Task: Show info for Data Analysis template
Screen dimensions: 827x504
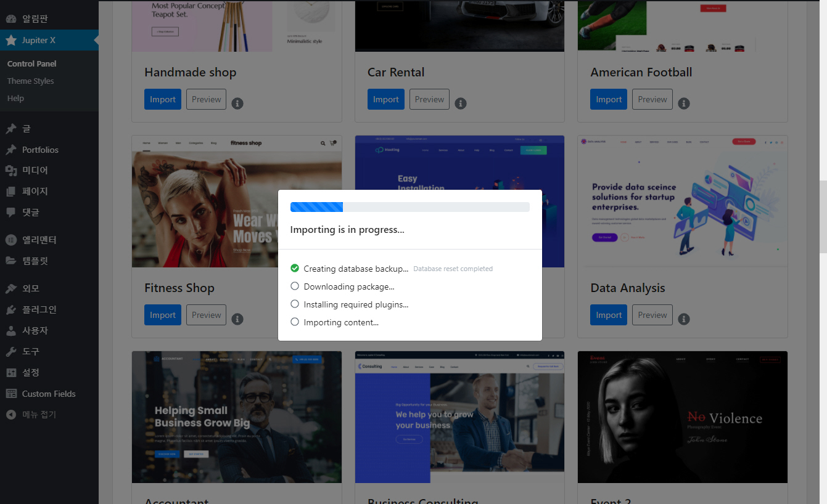Action: 683,319
